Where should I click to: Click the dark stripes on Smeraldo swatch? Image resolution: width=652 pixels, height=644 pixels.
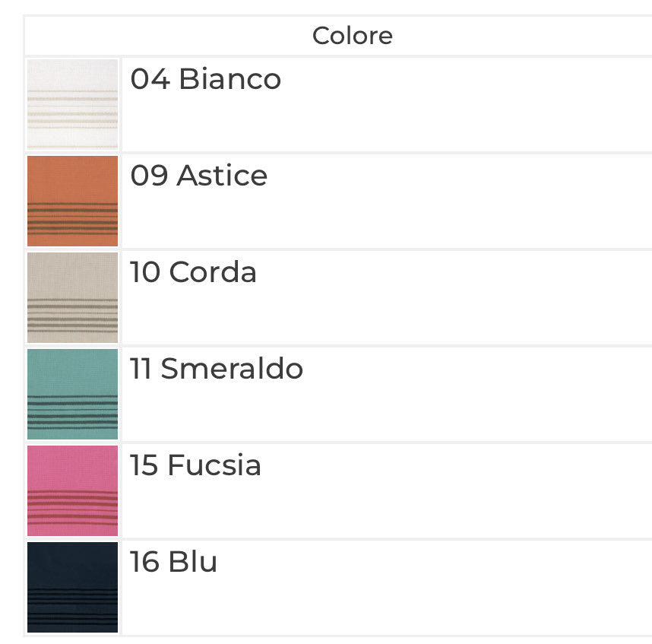(x=73, y=411)
